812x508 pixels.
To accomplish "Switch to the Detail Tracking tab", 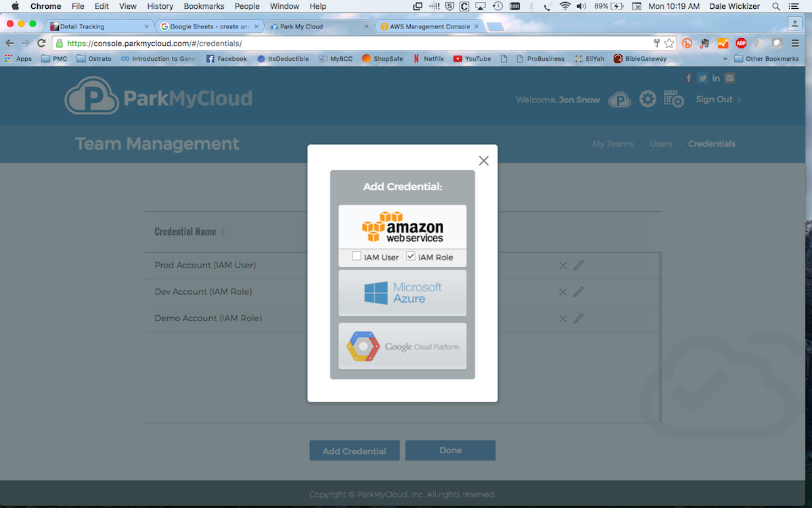I will (x=99, y=26).
